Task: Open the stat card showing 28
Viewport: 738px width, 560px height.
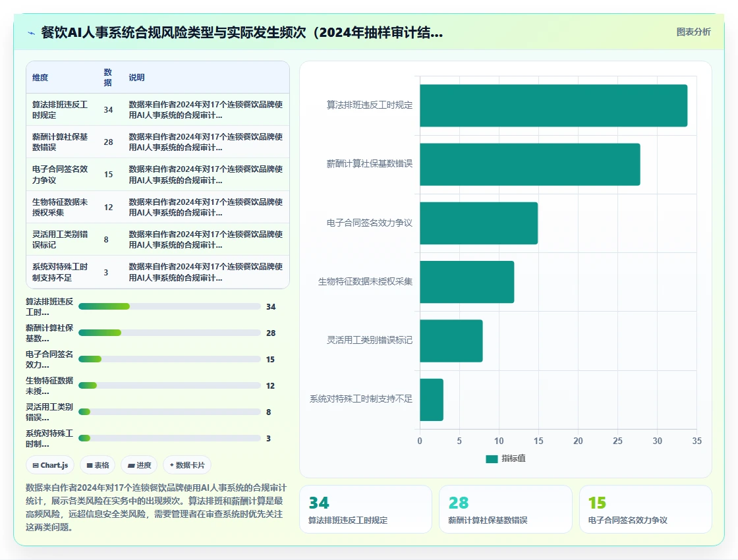Action: (505, 509)
